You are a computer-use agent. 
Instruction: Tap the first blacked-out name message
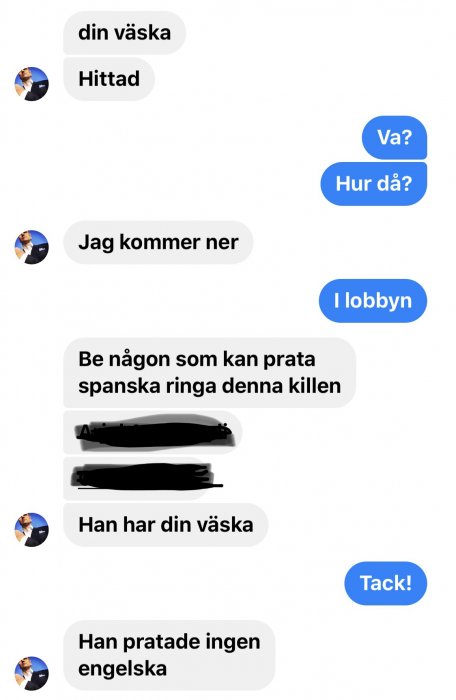(153, 432)
